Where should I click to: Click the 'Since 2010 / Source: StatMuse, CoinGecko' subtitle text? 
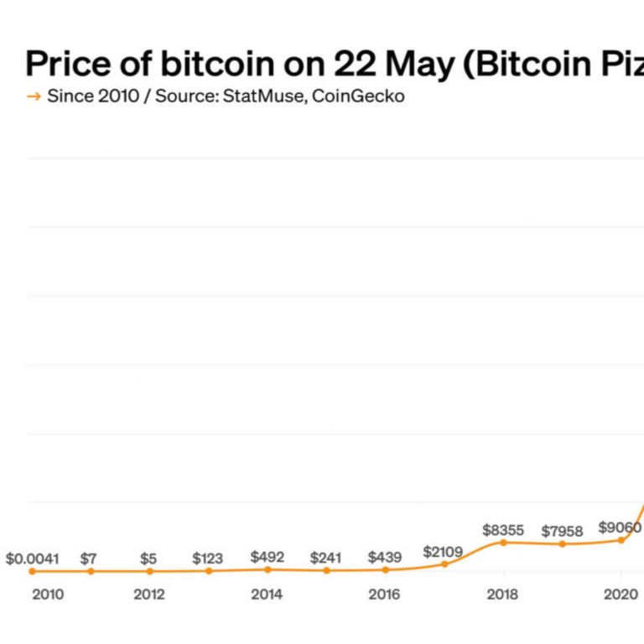[226, 96]
